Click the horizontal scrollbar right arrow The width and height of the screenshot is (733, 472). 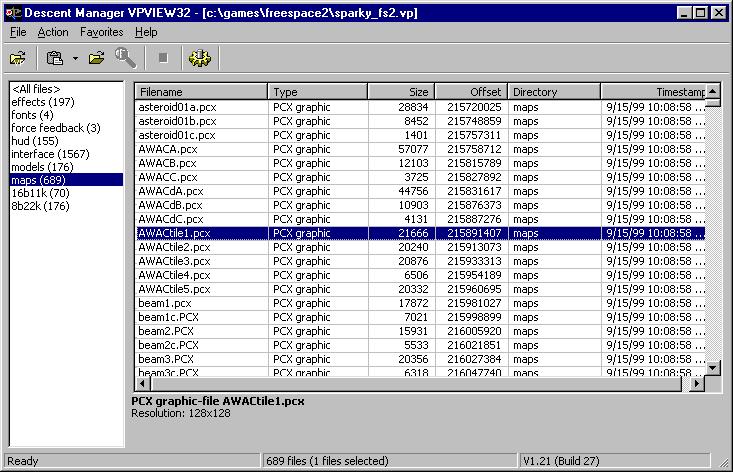pos(697,383)
